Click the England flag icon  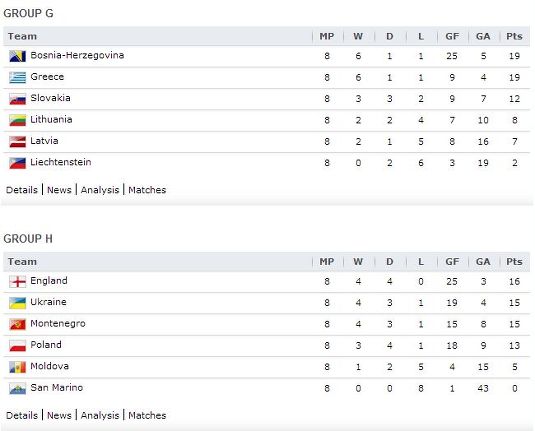[x=17, y=282]
